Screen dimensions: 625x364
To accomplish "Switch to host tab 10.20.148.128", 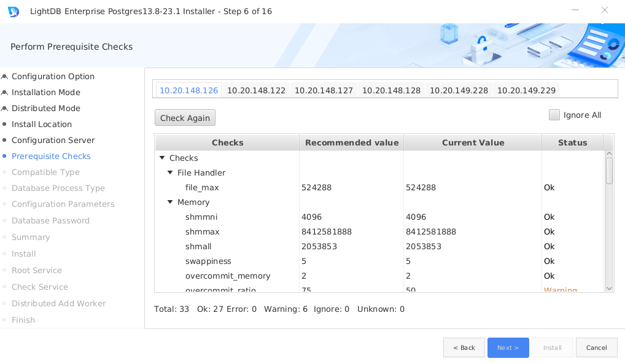I will pyautogui.click(x=392, y=90).
